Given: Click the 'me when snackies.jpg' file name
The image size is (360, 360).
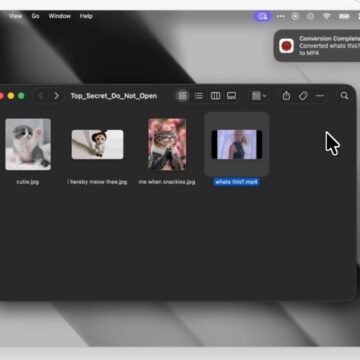Looking at the screenshot, I should [167, 182].
